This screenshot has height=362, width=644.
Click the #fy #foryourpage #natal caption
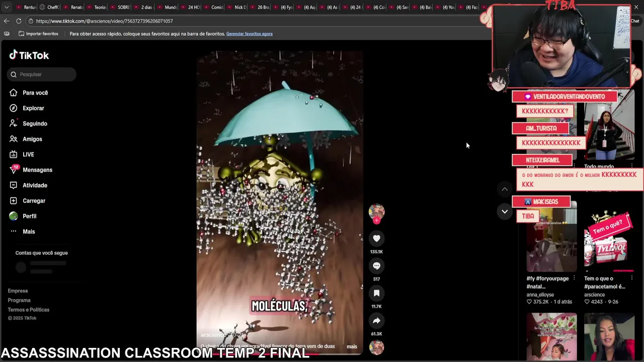click(x=547, y=283)
